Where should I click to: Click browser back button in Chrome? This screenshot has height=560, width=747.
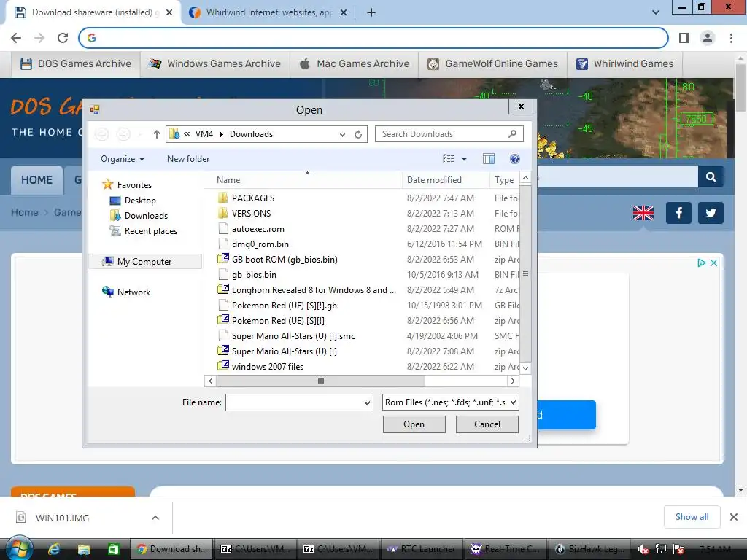click(x=16, y=38)
